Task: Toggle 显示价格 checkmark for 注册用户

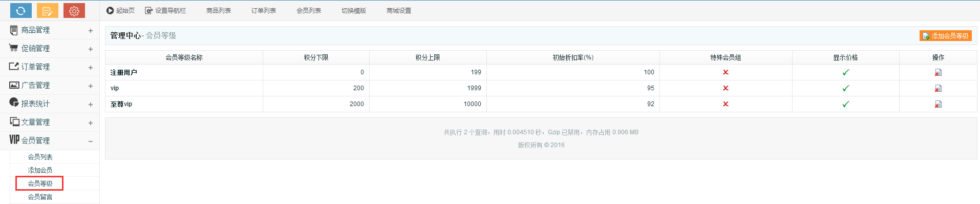Action: click(845, 72)
